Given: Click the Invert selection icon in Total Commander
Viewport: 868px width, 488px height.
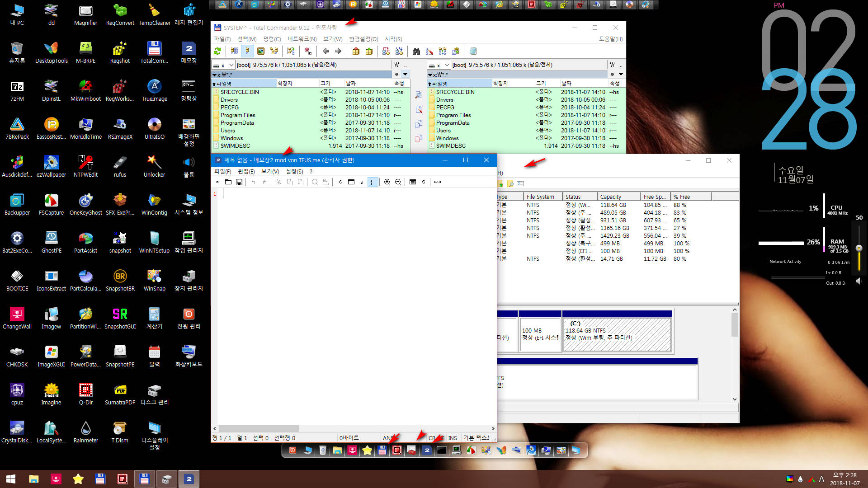Looking at the screenshot, I should coord(308,52).
